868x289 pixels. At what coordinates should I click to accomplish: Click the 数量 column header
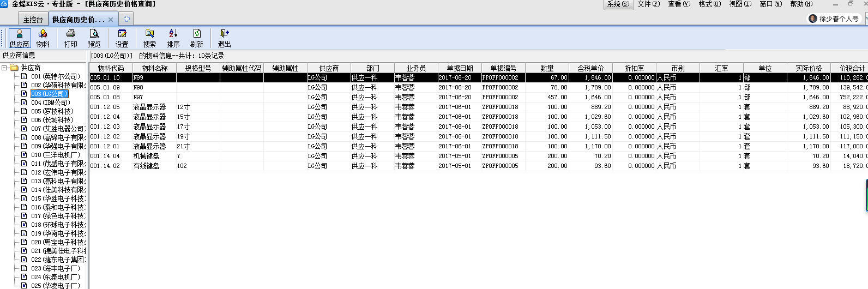pyautogui.click(x=547, y=68)
